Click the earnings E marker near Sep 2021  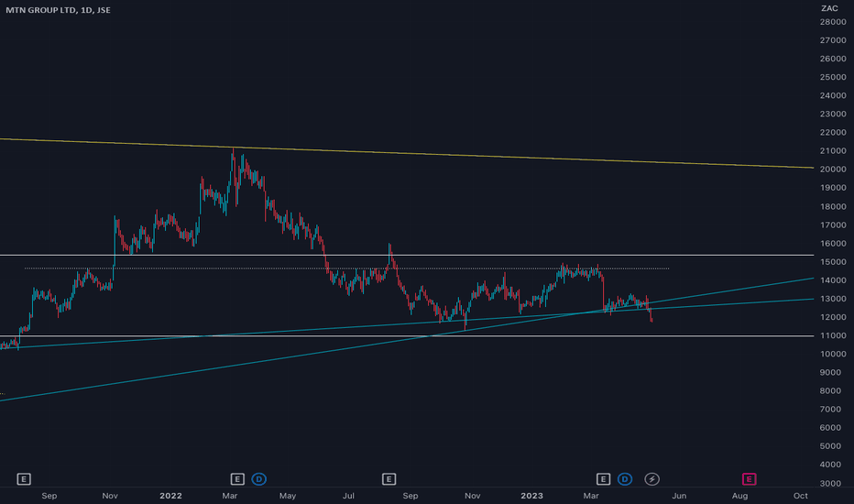tap(24, 479)
